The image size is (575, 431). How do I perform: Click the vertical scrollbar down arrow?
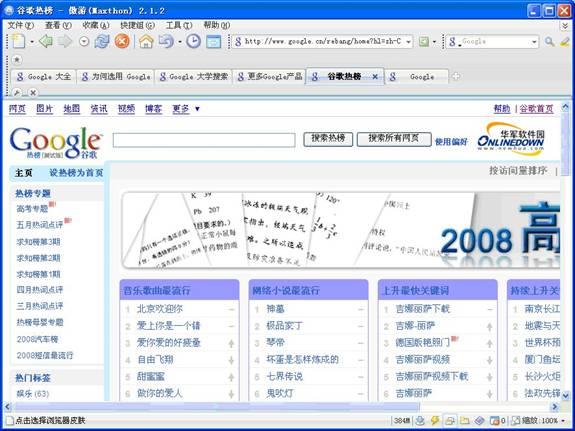coord(565,395)
